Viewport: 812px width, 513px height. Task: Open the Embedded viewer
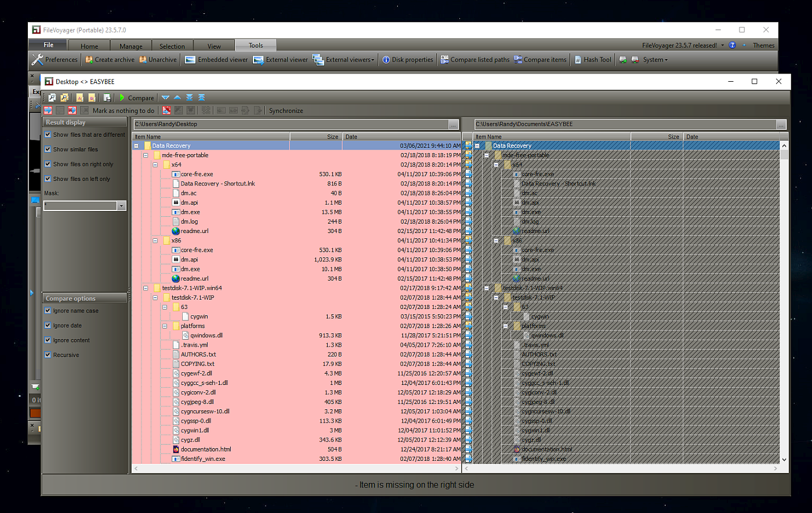pos(216,60)
